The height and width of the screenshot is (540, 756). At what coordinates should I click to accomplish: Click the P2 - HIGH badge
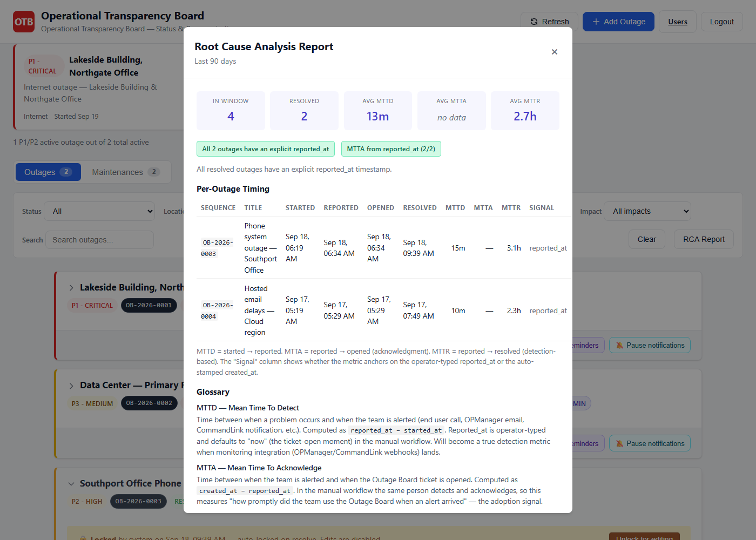(87, 501)
